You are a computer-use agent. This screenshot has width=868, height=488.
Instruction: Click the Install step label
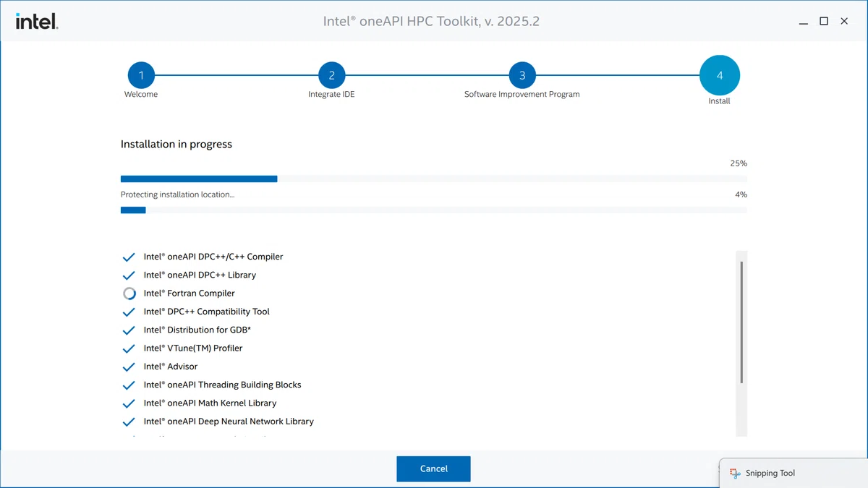click(719, 101)
